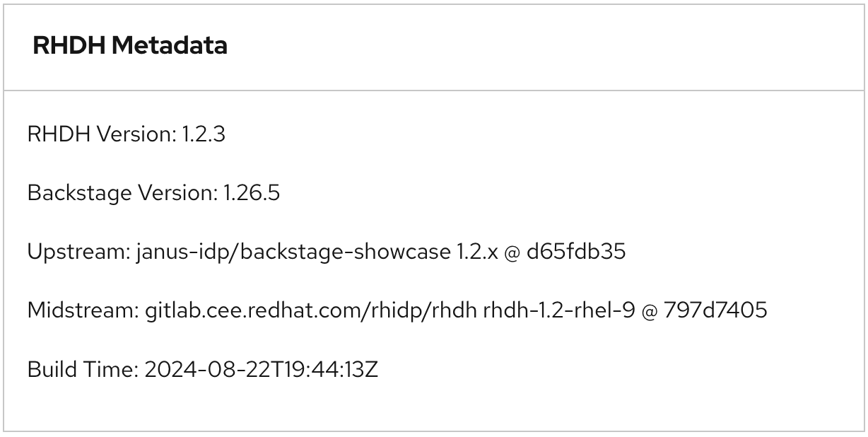This screenshot has height=437, width=868.
Task: Click the "Backstage Version:" label
Action: (122, 192)
